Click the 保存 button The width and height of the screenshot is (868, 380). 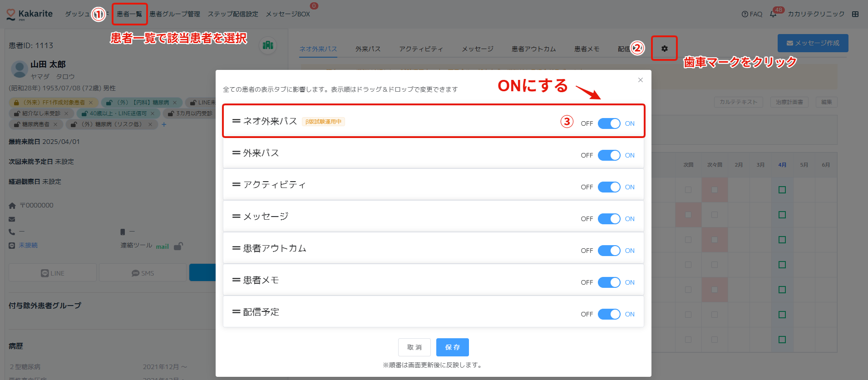[453, 347]
